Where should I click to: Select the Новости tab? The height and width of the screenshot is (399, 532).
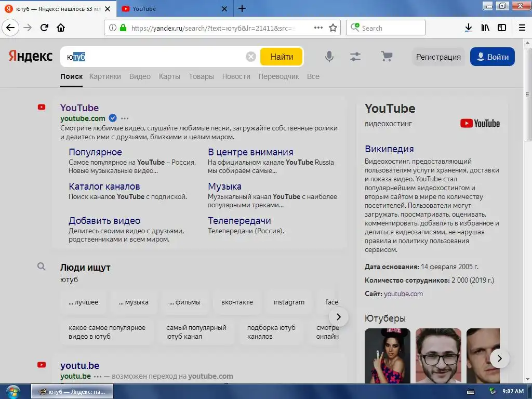tap(236, 76)
